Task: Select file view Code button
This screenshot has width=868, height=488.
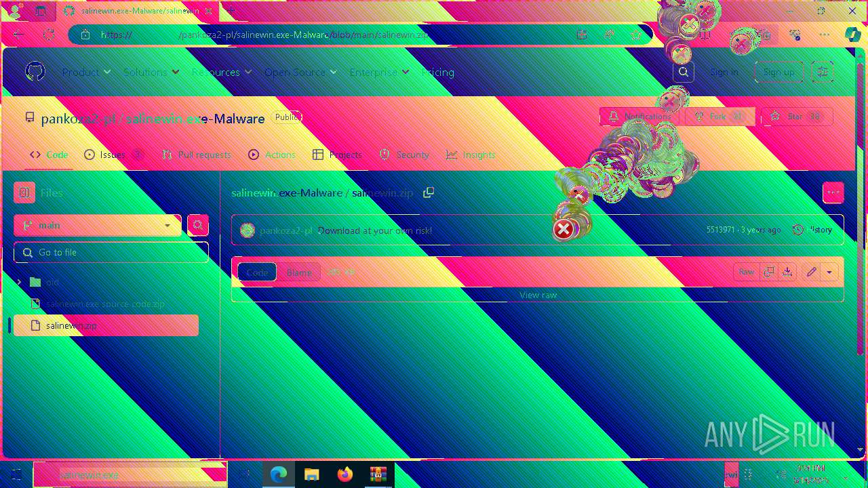Action: (x=257, y=272)
